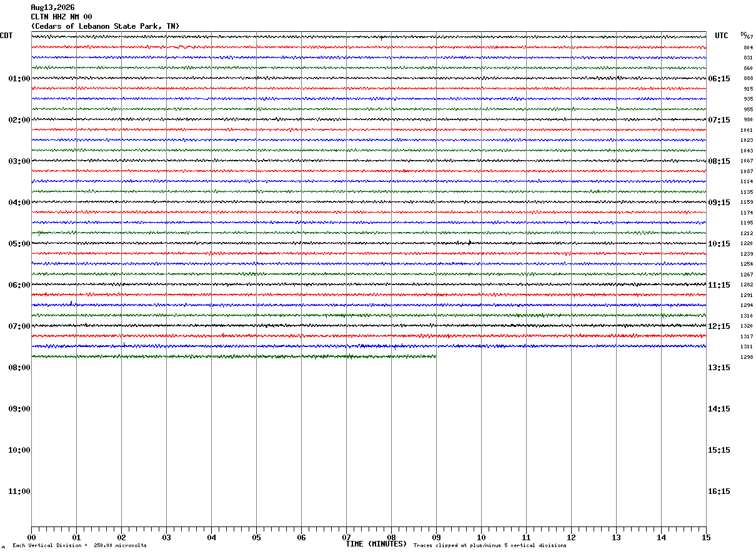The width and height of the screenshot is (756, 554).
Task: Click the '07:15' UTC time label
Action: [x=719, y=120]
